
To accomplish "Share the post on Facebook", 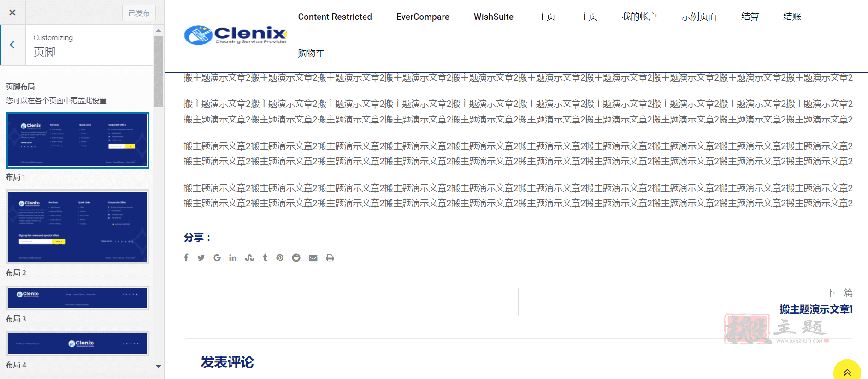I will pyautogui.click(x=186, y=257).
